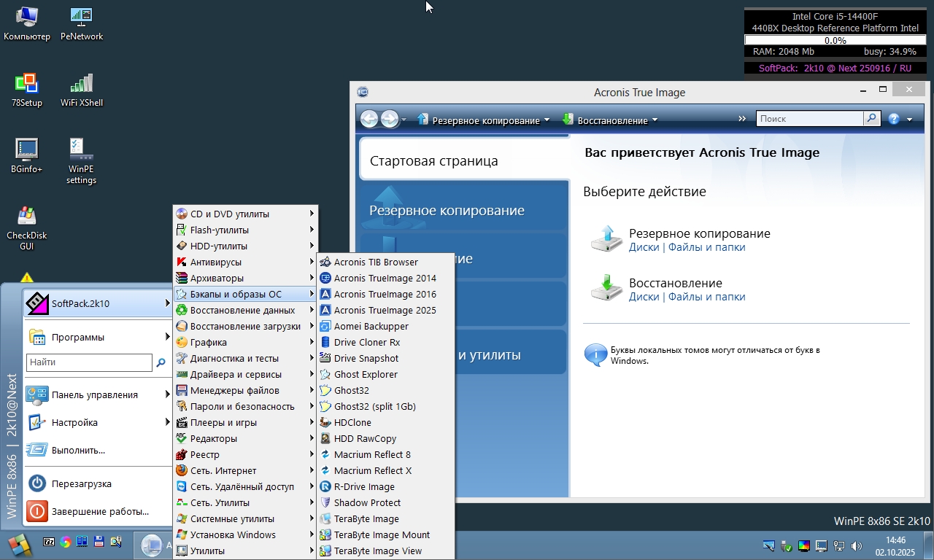Click Файлы и папки link under Восстановление
Screen dimensions: 934x560
[x=706, y=297]
